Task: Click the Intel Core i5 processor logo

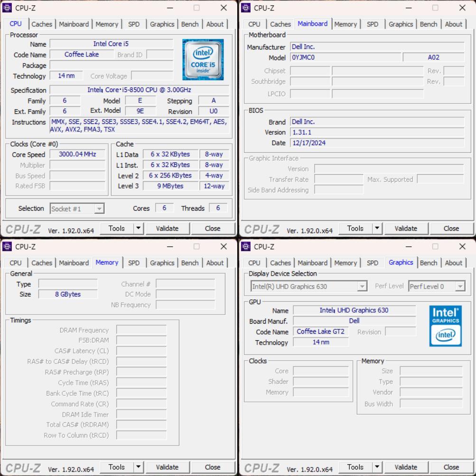Action: pyautogui.click(x=203, y=60)
